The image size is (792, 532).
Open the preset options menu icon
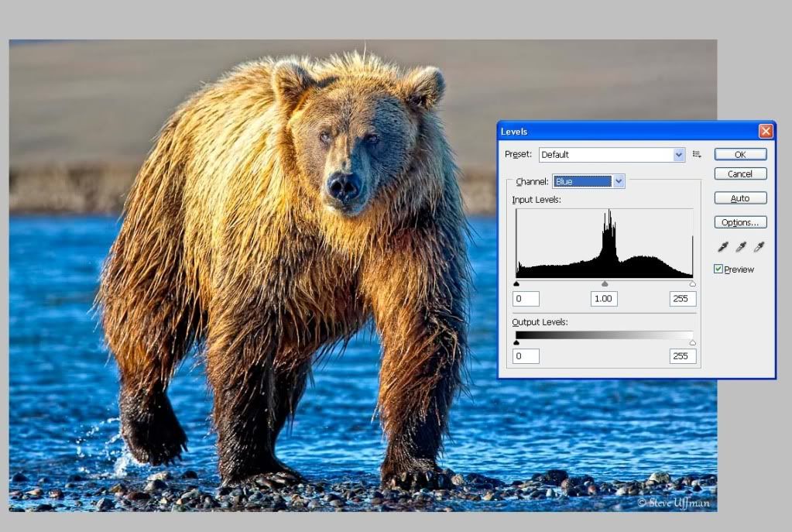[x=697, y=155]
